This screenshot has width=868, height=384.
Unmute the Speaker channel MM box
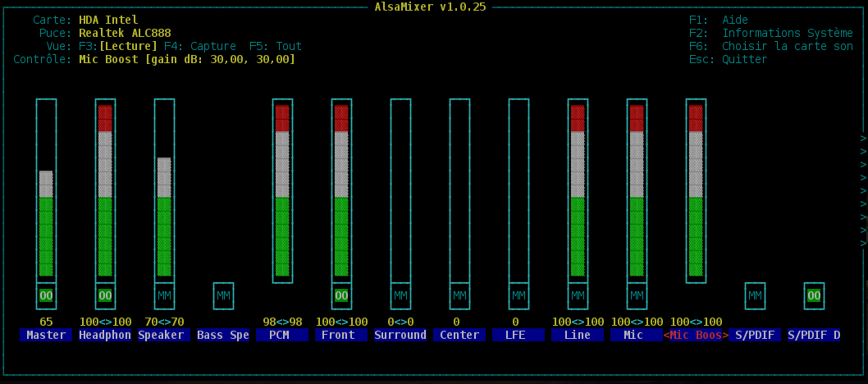[x=164, y=295]
